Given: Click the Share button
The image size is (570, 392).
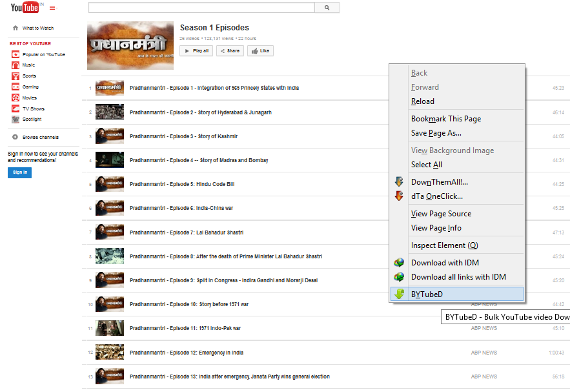Looking at the screenshot, I should click(x=230, y=51).
